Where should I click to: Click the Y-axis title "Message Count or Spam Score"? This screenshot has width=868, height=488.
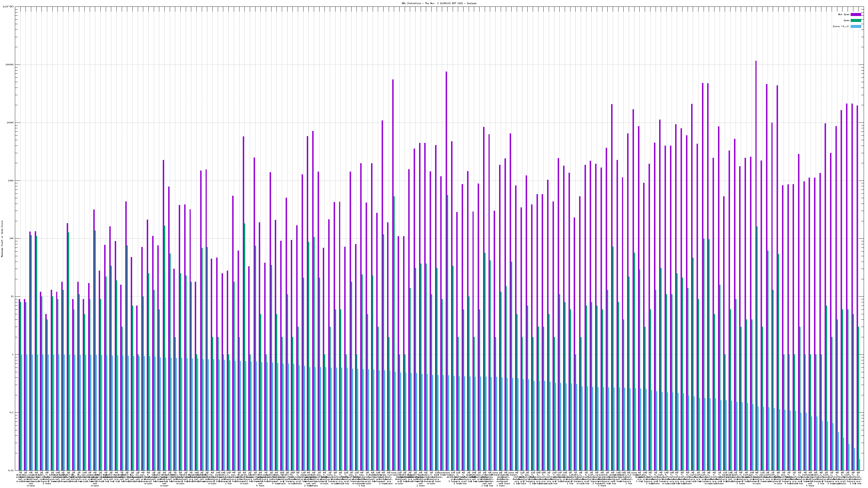(2, 239)
